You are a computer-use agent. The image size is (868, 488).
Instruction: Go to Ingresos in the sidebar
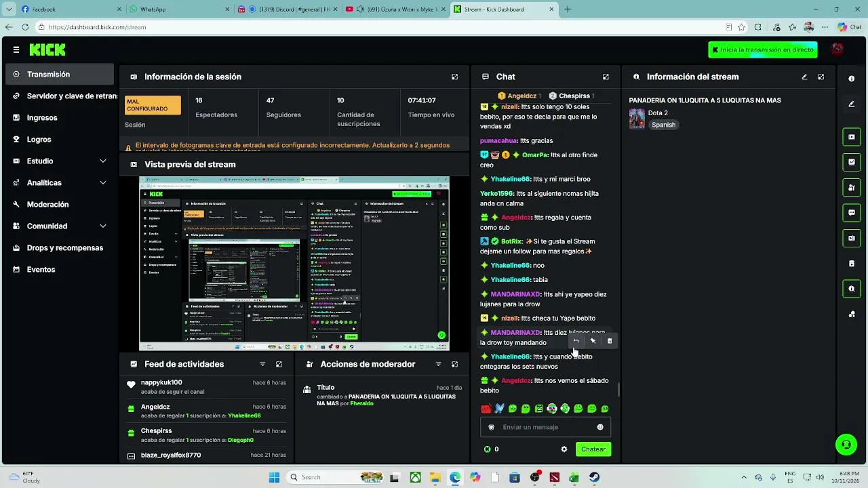pyautogui.click(x=60, y=117)
